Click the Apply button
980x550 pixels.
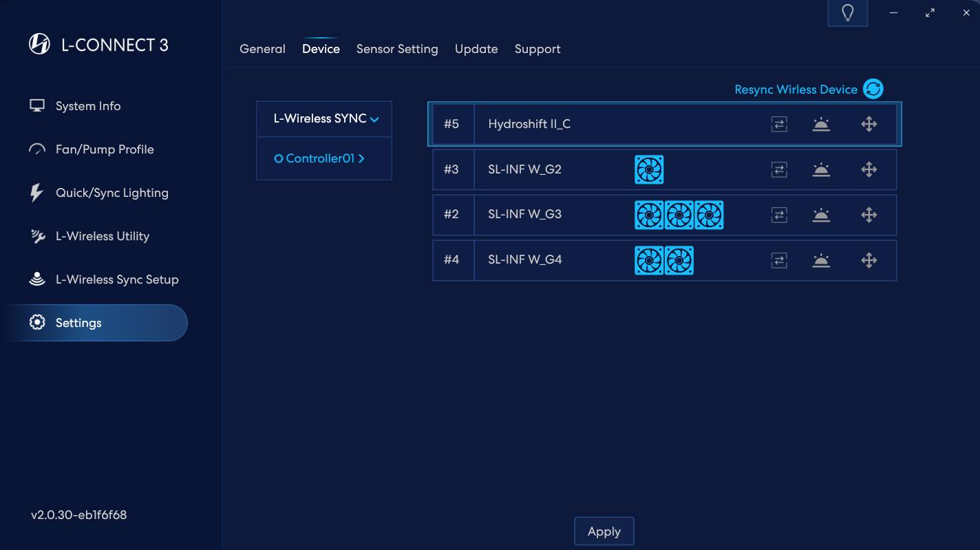[x=604, y=531]
